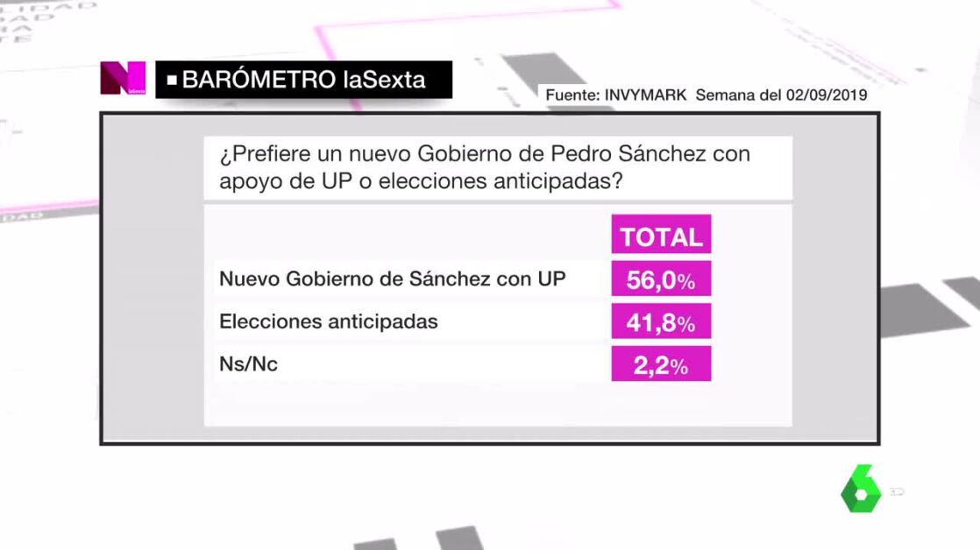Image resolution: width=980 pixels, height=550 pixels.
Task: Select the Nuevo Gobierno de Sánchez con UP row
Action: click(x=392, y=279)
